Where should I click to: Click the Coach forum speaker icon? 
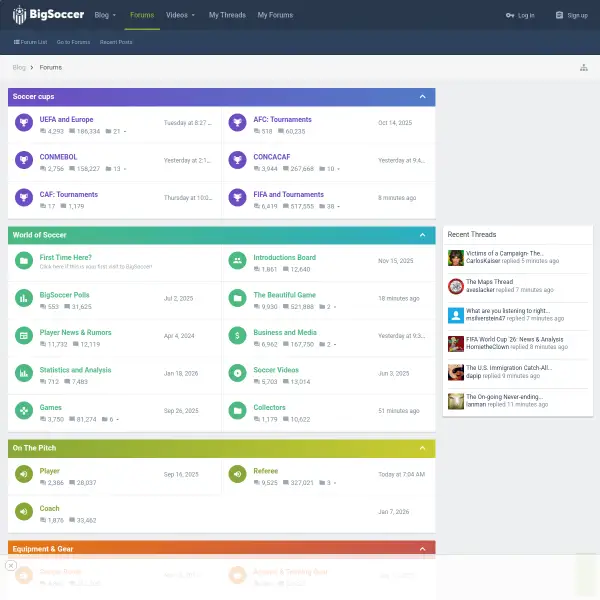[24, 512]
